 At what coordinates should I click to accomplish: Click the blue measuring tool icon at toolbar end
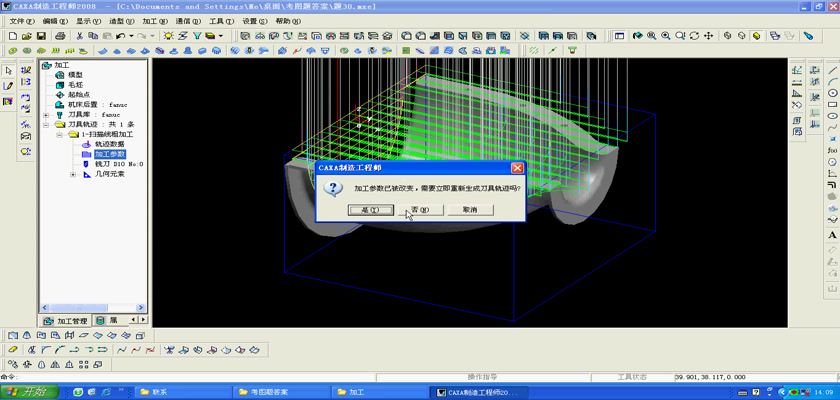808,36
